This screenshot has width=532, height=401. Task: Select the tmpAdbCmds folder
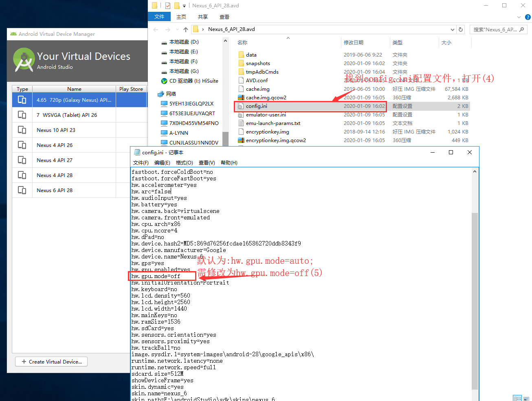(262, 72)
